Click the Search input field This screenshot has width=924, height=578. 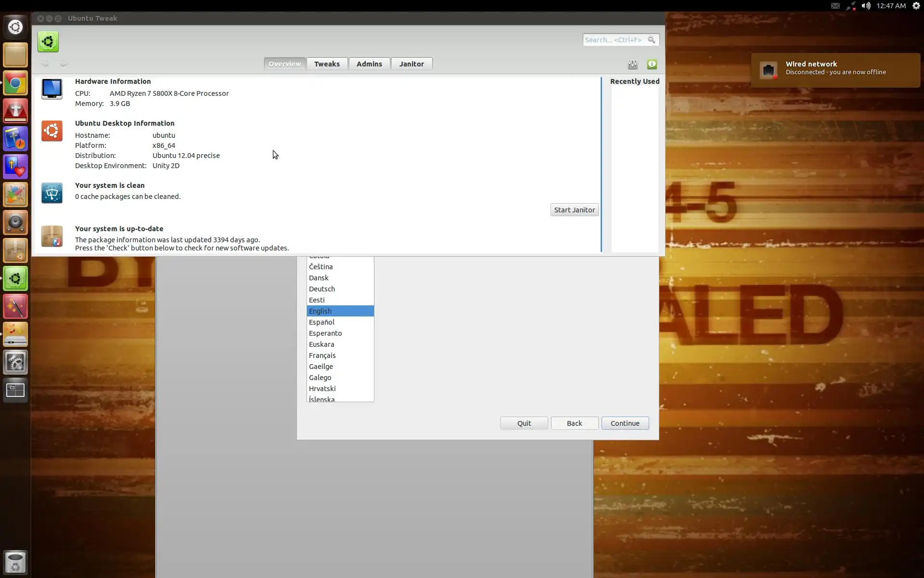614,40
